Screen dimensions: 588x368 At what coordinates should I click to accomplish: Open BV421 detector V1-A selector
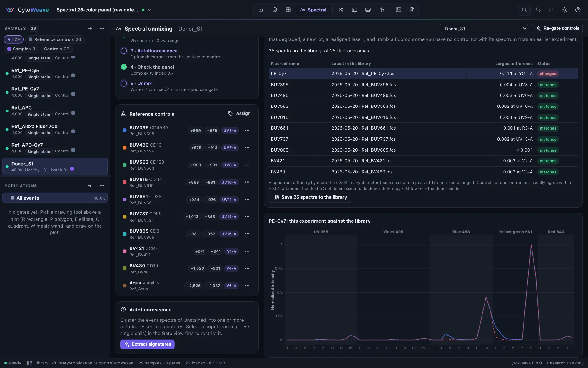click(232, 251)
